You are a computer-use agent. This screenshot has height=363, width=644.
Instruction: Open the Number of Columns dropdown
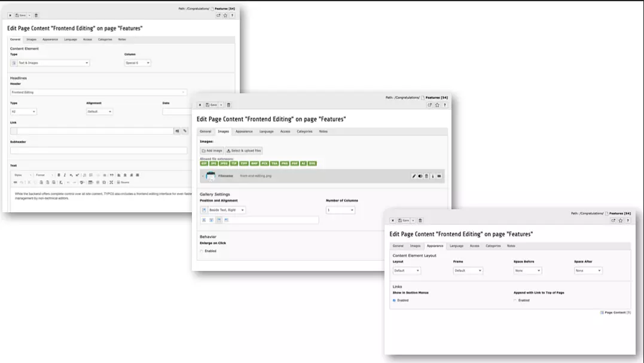(x=340, y=210)
